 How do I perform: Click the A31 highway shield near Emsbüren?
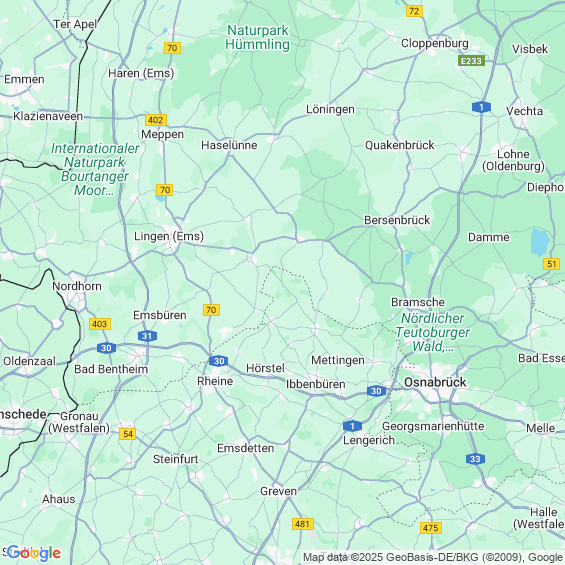click(147, 336)
